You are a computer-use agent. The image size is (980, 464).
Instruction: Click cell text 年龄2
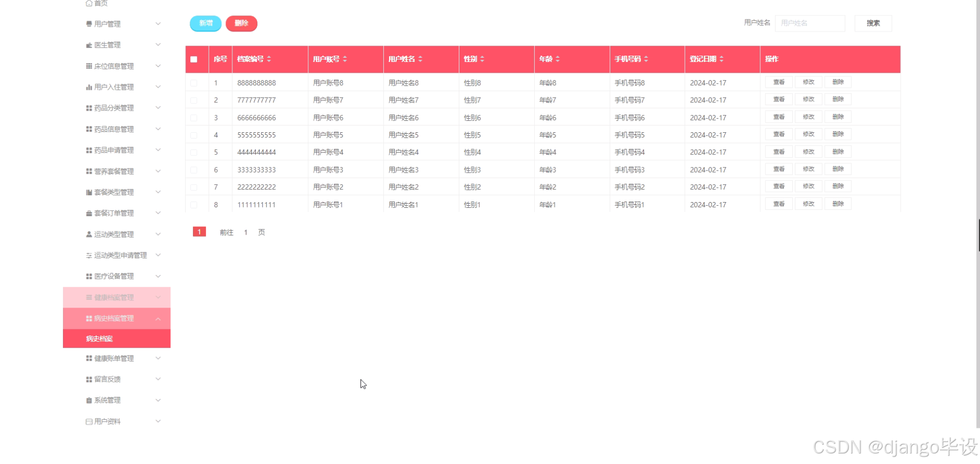[x=548, y=187]
